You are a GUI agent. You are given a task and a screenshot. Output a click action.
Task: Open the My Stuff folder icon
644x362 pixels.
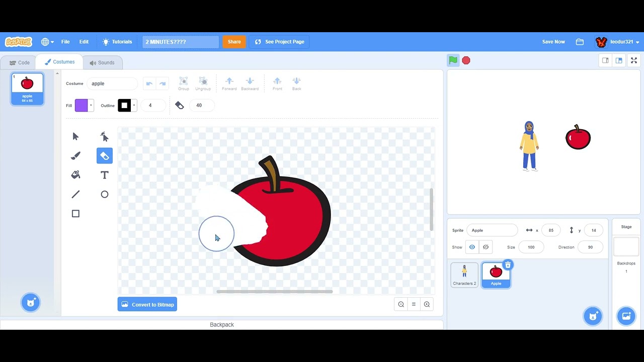click(580, 42)
